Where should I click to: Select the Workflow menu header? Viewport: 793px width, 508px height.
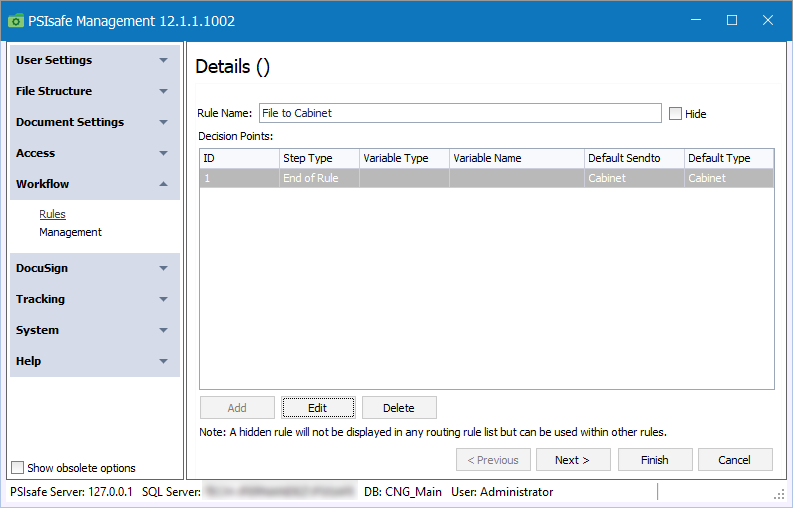click(95, 184)
